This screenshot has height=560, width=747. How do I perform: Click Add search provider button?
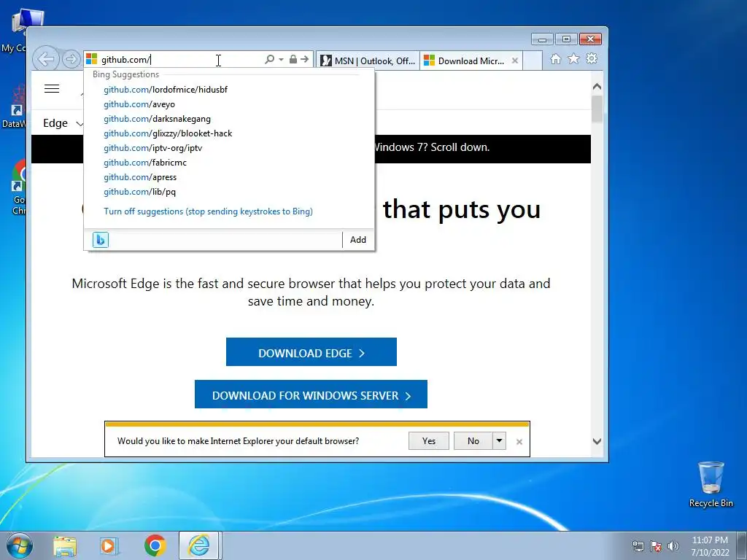tap(357, 239)
